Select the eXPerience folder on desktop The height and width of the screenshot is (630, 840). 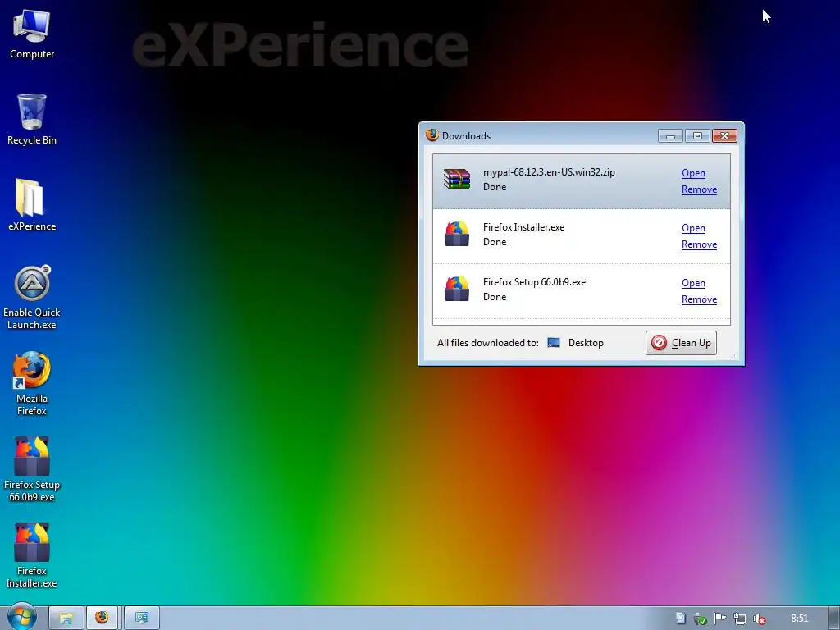[x=32, y=206]
